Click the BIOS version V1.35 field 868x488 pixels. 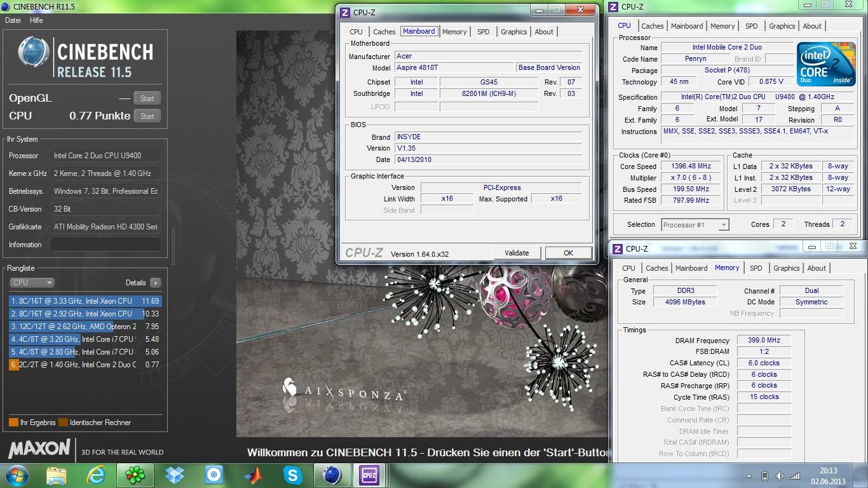click(488, 148)
